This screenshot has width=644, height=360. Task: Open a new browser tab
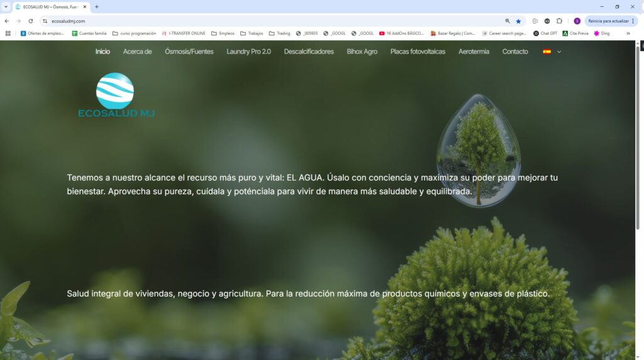click(96, 6)
